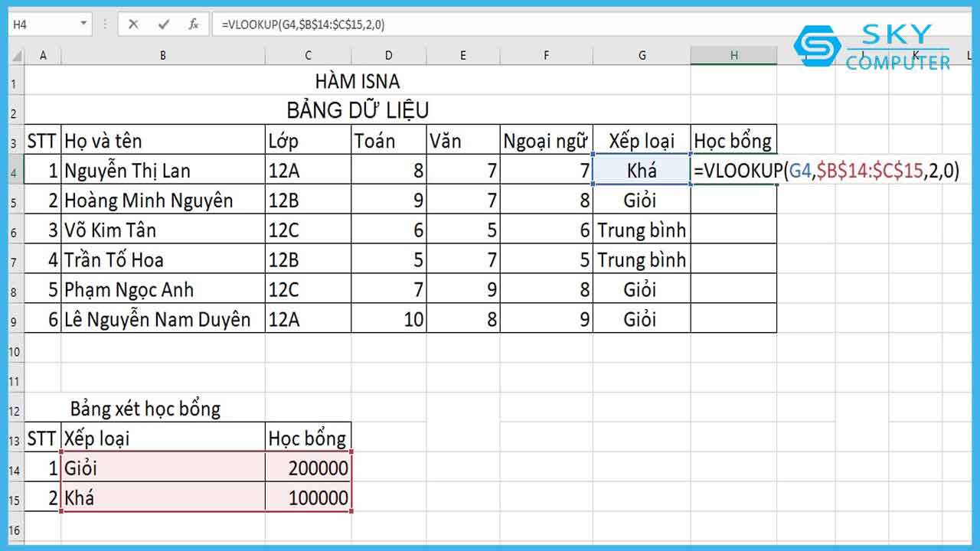The height and width of the screenshot is (551, 980).
Task: Click the cell Võ Kim Tân
Action: pos(163,230)
